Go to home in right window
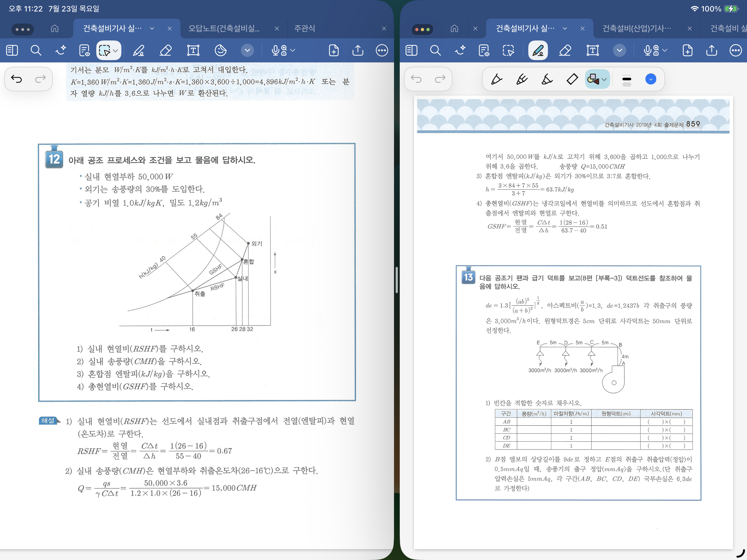Image resolution: width=747 pixels, height=560 pixels. pyautogui.click(x=454, y=29)
